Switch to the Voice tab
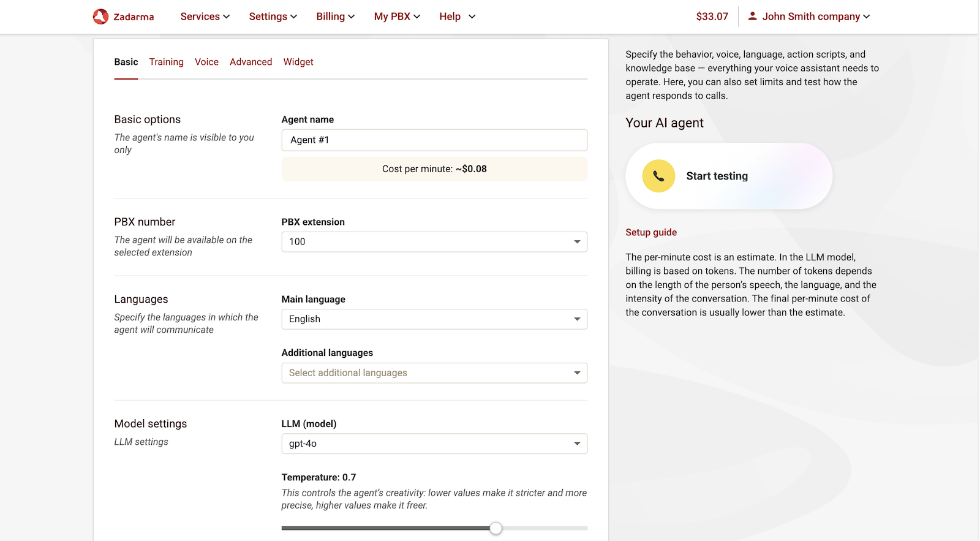Image resolution: width=980 pixels, height=541 pixels. coord(207,62)
